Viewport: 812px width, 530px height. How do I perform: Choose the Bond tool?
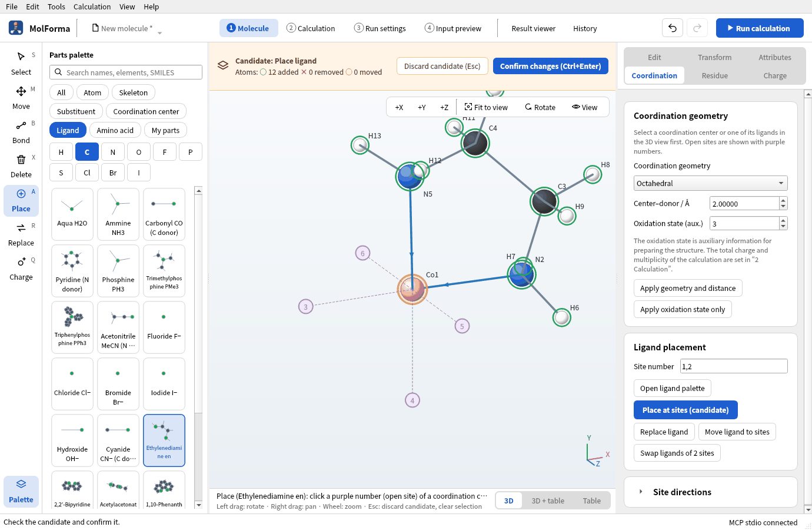tap(21, 132)
